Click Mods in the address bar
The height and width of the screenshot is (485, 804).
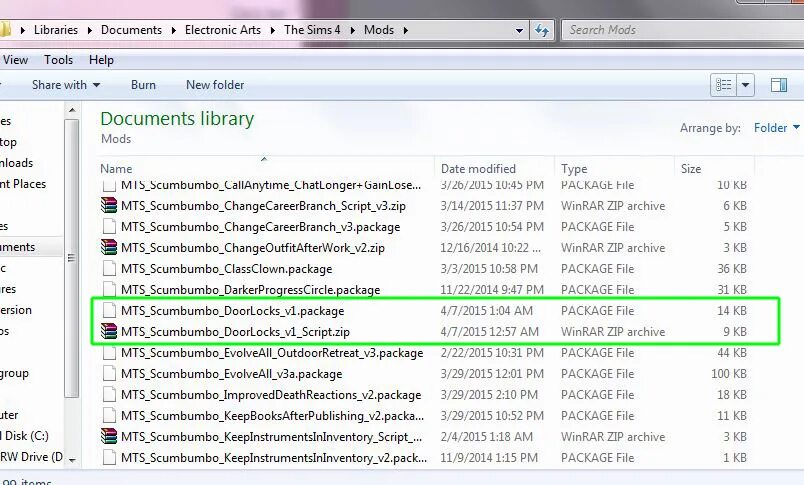pyautogui.click(x=379, y=30)
